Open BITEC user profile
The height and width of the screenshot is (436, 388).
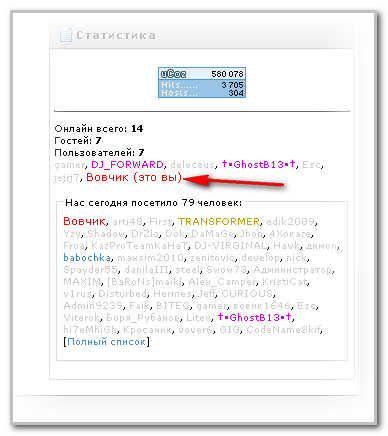pos(173,306)
